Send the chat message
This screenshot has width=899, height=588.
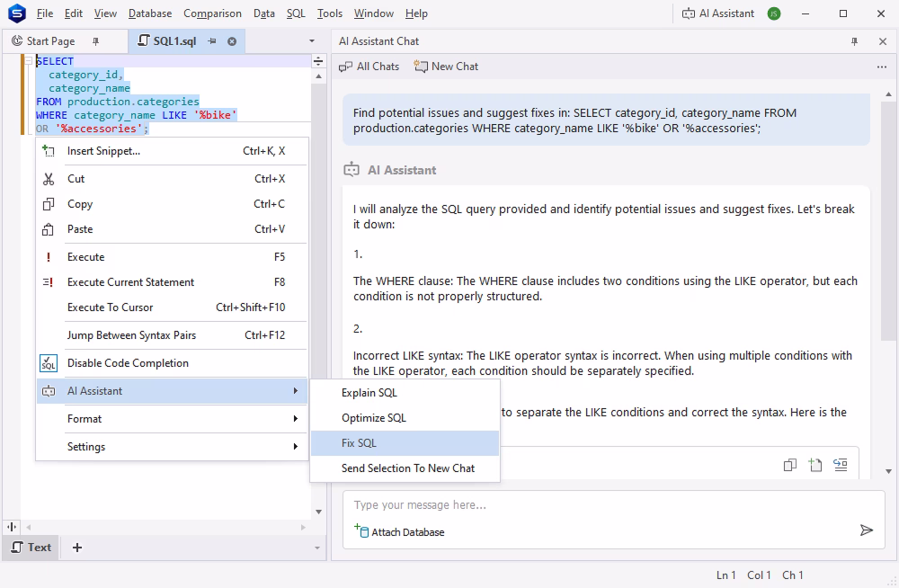(x=867, y=530)
